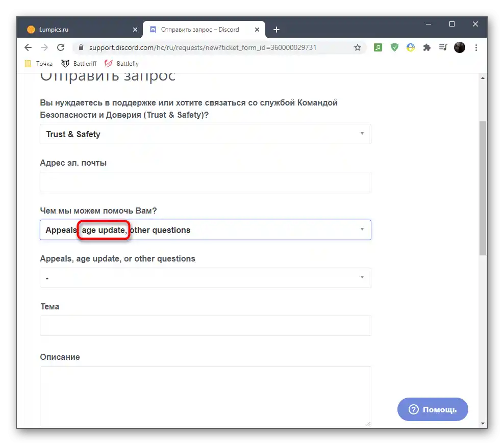This screenshot has width=504, height=445.
Task: Open a new browser tab
Action: tap(276, 30)
